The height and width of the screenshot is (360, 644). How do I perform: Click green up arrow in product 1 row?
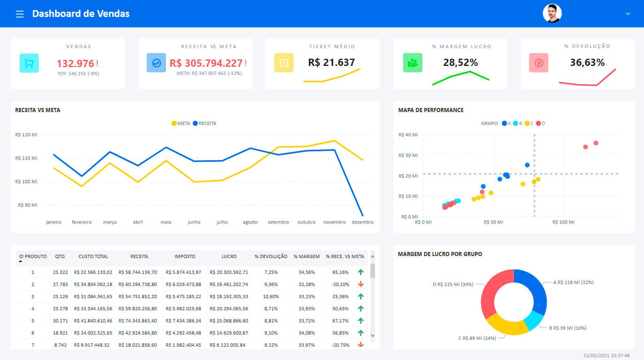click(360, 272)
